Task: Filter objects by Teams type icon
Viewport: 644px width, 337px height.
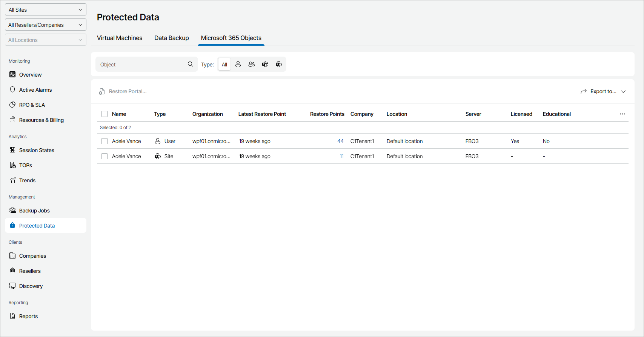Action: 265,65
